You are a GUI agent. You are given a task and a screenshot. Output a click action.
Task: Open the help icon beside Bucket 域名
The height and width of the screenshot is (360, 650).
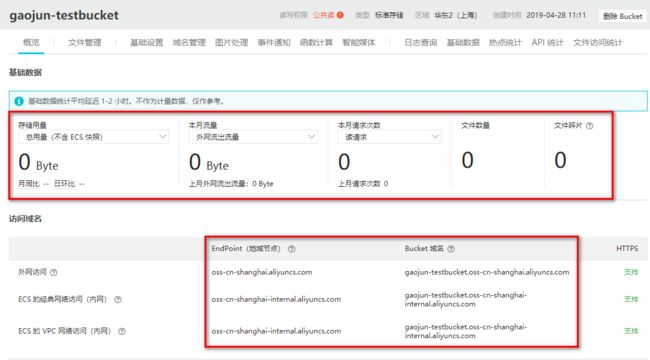(x=451, y=249)
